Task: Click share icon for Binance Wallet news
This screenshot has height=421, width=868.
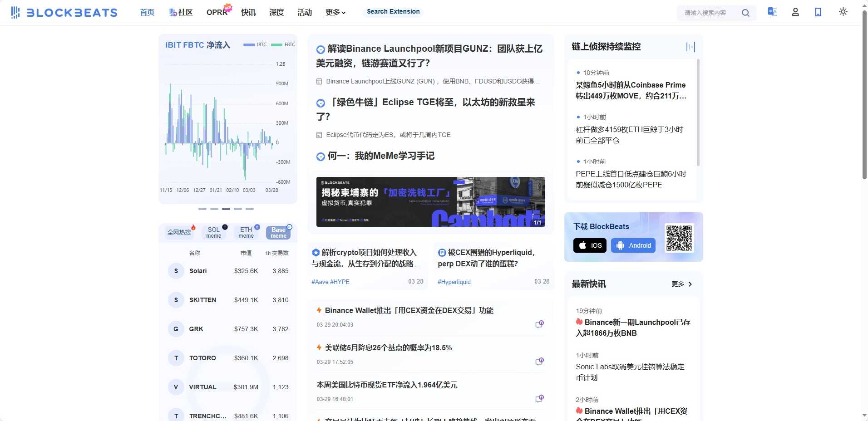Action: point(539,324)
